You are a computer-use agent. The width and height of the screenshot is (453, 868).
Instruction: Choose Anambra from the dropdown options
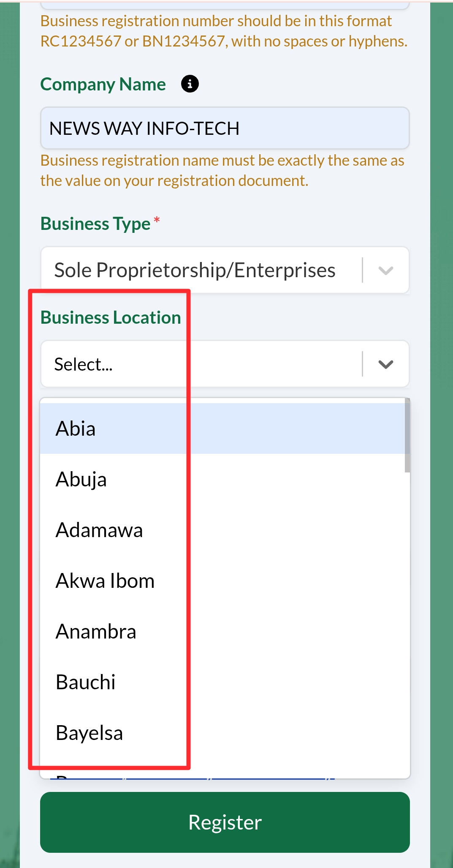tap(96, 631)
